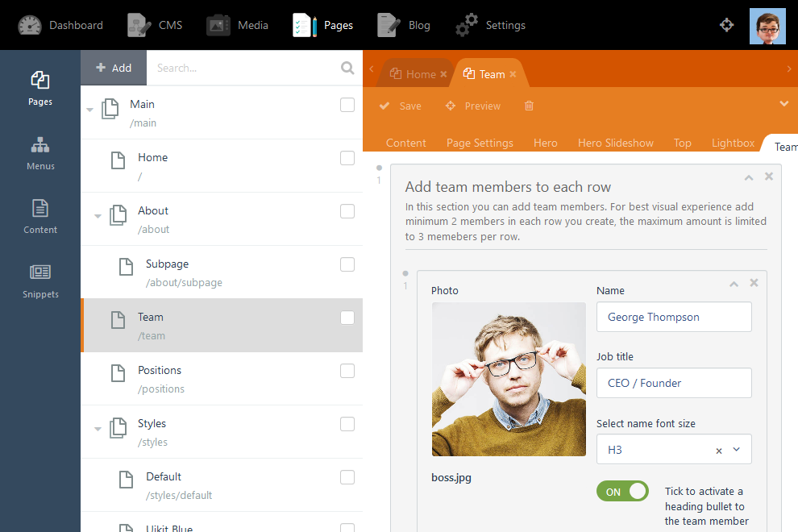Click the Positions page file icon
The image size is (798, 532).
[118, 372]
